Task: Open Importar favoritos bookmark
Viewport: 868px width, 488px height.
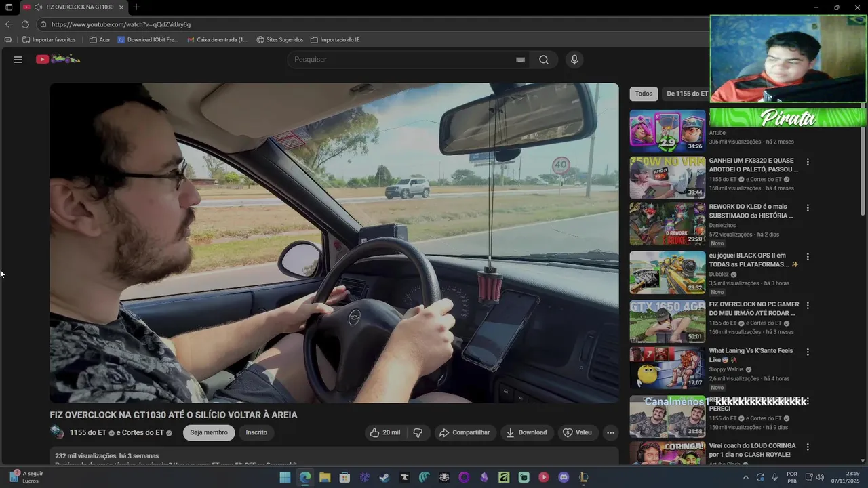Action: [49, 40]
